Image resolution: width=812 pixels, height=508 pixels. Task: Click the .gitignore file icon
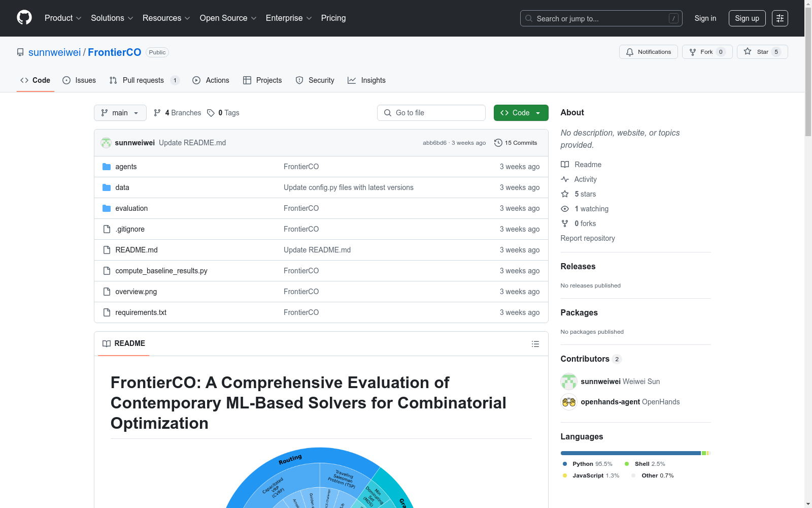(107, 229)
